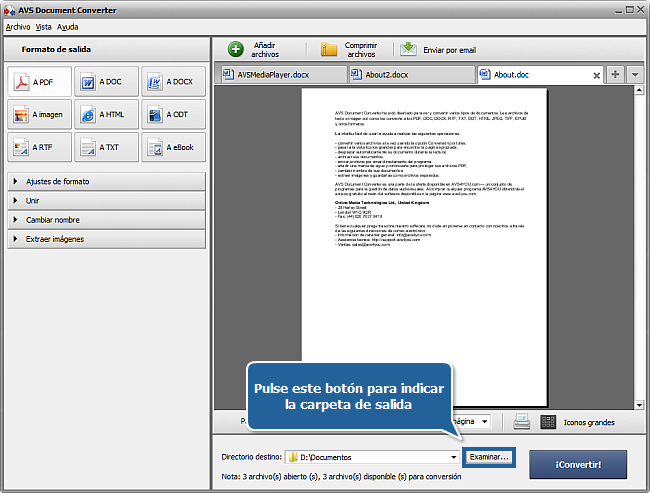Expand Ajustes de formato section
Image resolution: width=650 pixels, height=493 pixels.
coord(107,182)
